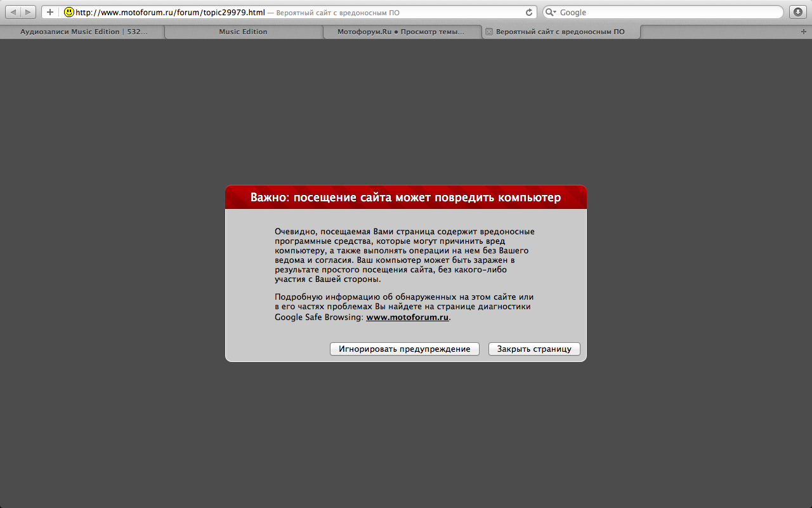Switch to Music Edition tab
This screenshot has width=812, height=508.
pyautogui.click(x=243, y=32)
